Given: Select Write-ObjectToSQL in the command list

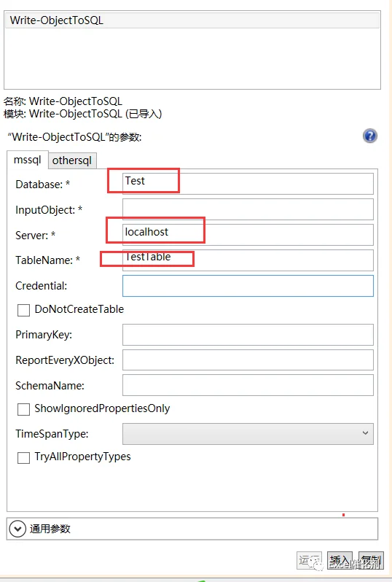Looking at the screenshot, I should [192, 20].
